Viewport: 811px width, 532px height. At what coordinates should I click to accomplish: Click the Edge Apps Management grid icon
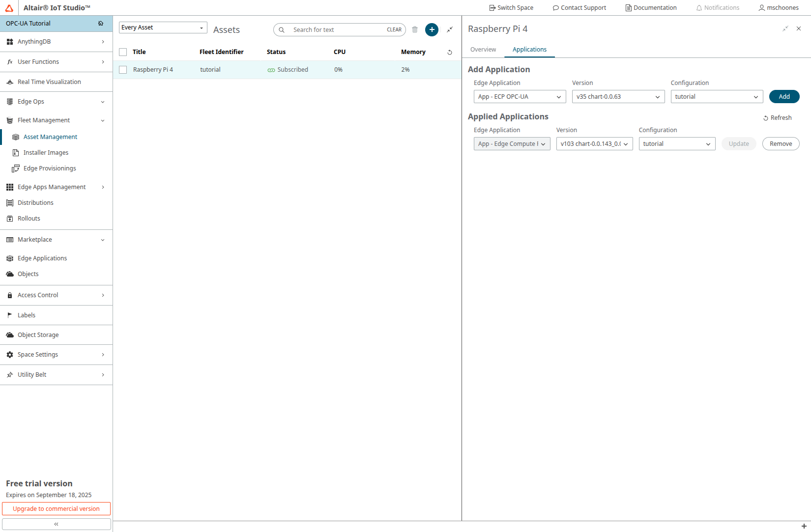[x=10, y=187]
